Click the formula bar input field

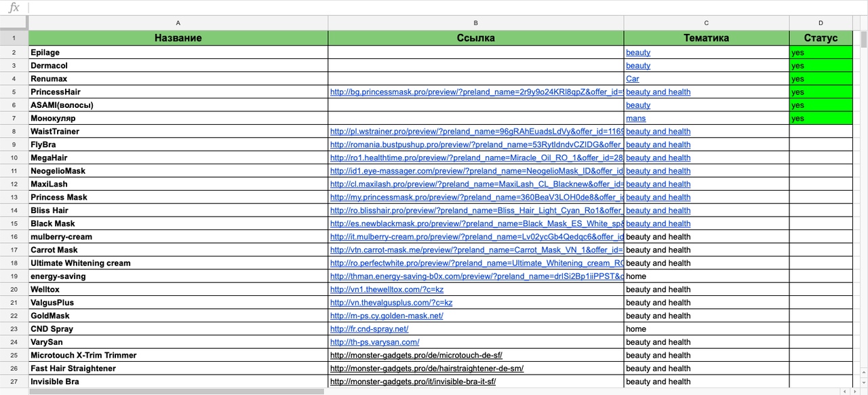click(x=448, y=7)
